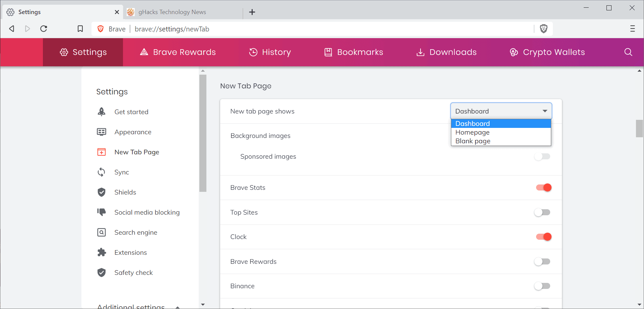Open the History header tab

pyautogui.click(x=270, y=52)
